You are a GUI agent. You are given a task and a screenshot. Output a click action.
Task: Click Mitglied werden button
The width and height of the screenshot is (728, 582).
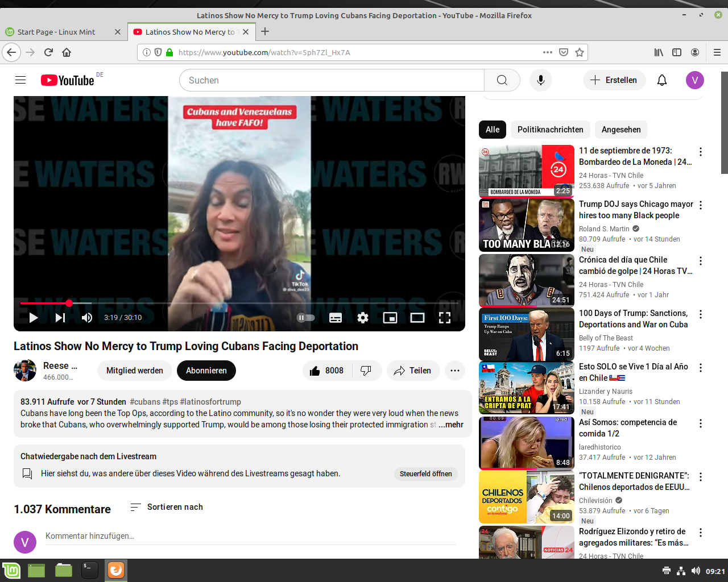tap(135, 371)
